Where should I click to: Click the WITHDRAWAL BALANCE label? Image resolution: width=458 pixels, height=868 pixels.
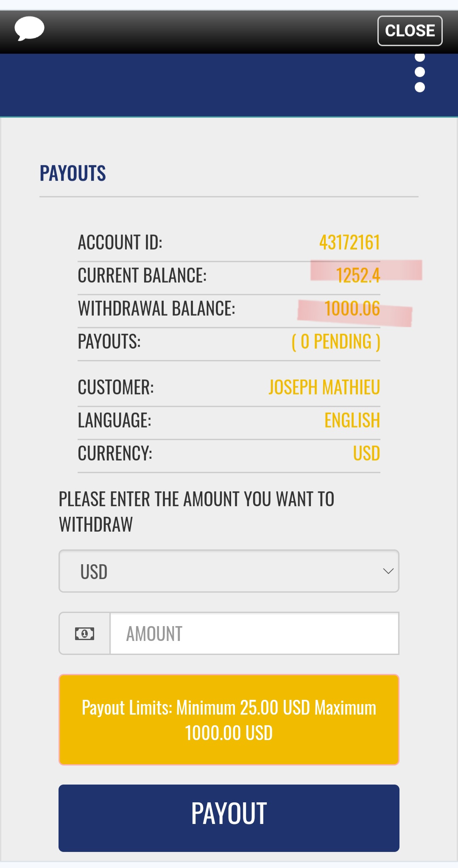[x=156, y=308]
